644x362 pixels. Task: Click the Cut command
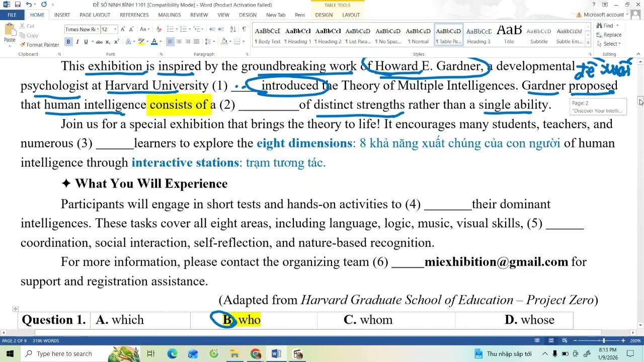(x=26, y=26)
